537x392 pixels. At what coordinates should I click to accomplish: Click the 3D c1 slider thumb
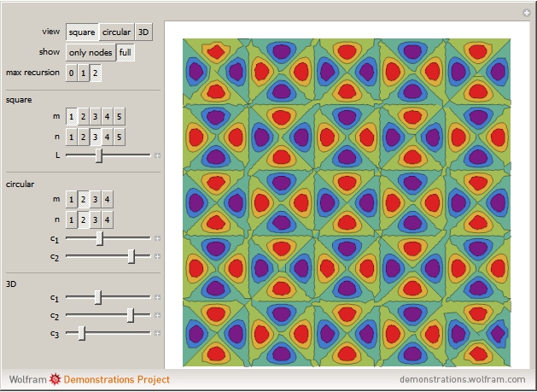point(98,297)
